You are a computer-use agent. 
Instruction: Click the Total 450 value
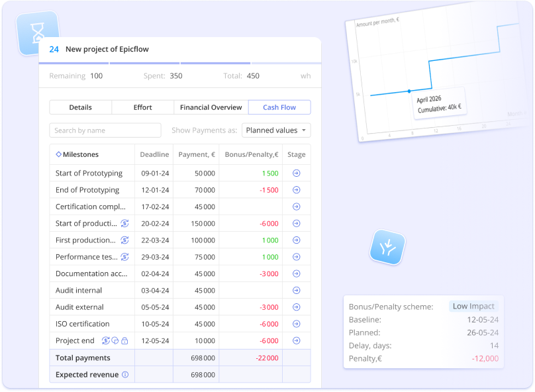pyautogui.click(x=253, y=75)
